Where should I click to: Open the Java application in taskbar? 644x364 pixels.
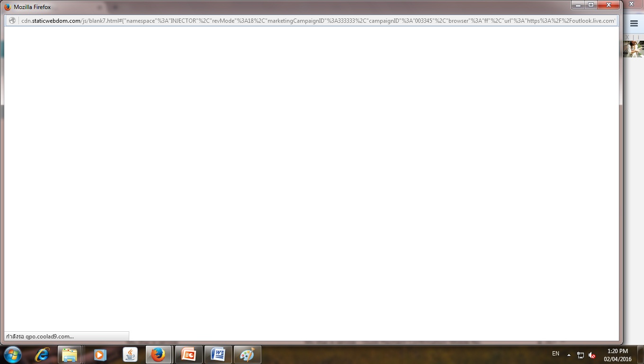click(130, 355)
